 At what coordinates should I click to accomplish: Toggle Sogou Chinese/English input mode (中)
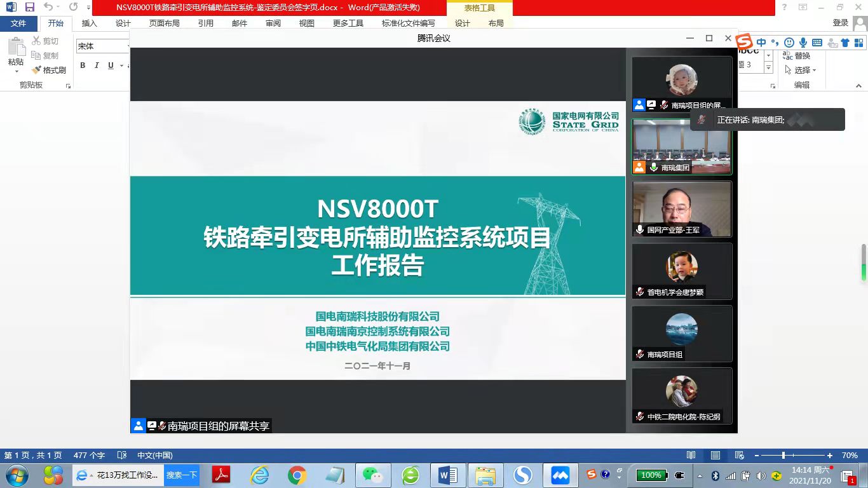761,43
